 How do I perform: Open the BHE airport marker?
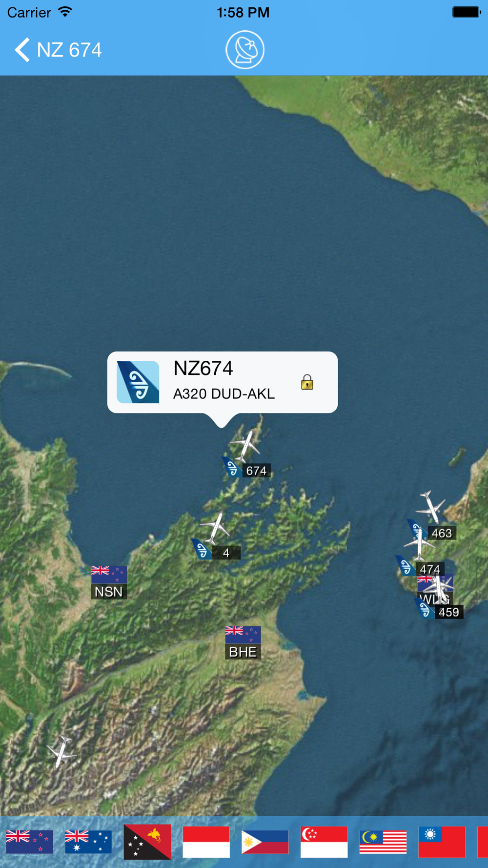243,642
